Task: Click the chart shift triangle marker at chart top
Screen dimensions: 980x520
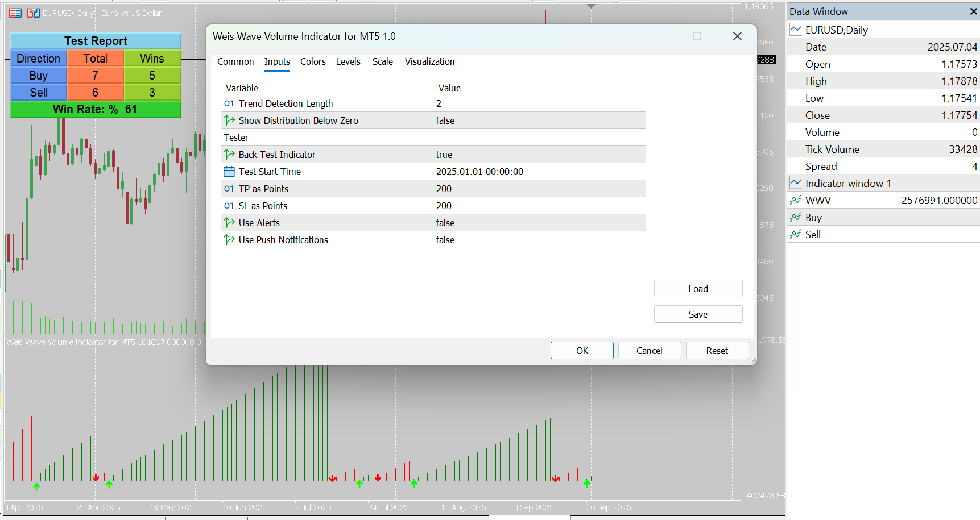Action: click(591, 6)
